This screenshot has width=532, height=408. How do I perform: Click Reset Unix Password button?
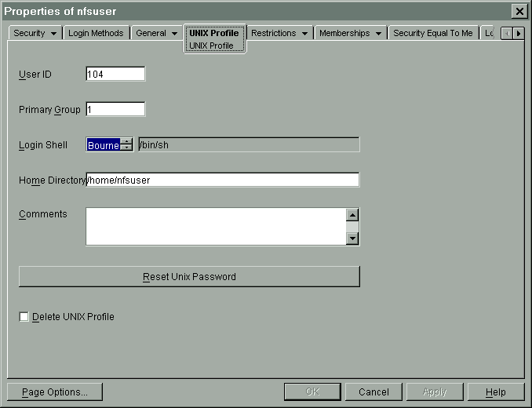(189, 276)
